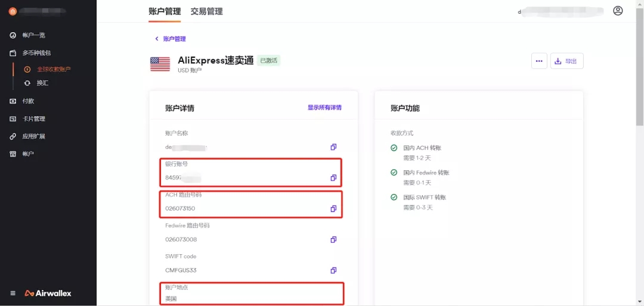This screenshot has height=306, width=644.
Task: Click the 换汇 exchange arrows icon
Action: (x=27, y=83)
